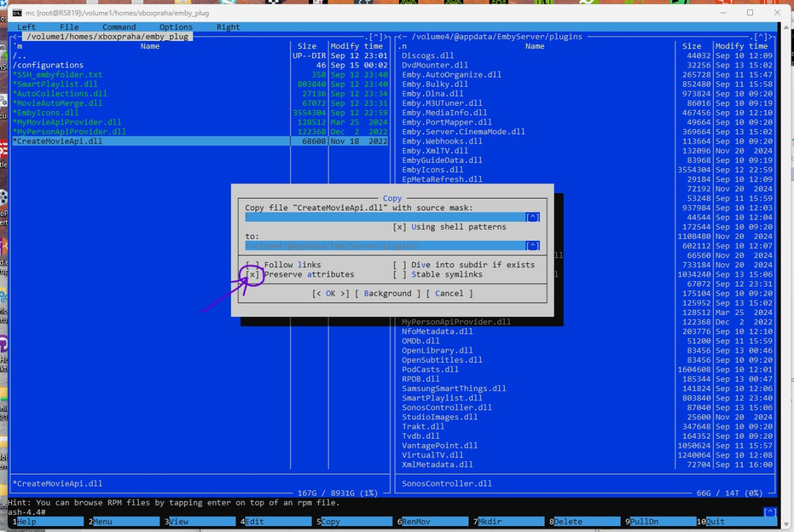Click the source mask input field
Screen dimensions: 794x532
tap(385, 217)
